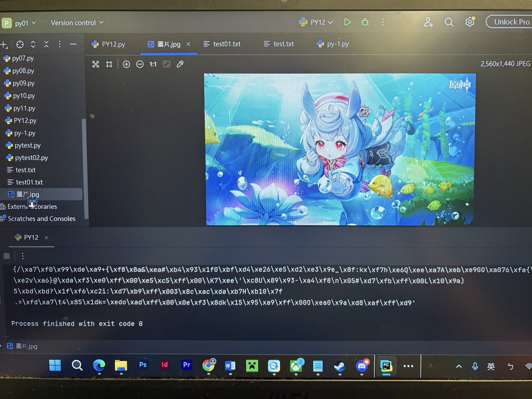Open Minecraft from the taskbar
Viewport: 532px width, 399px height.
(252, 366)
